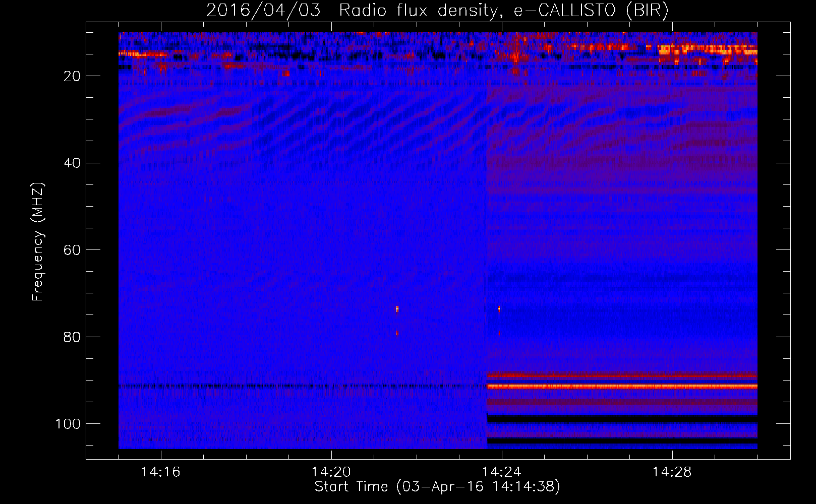This screenshot has height=504, width=816.
Task: Click the 60 MHz frequency tick label
Action: 73,250
